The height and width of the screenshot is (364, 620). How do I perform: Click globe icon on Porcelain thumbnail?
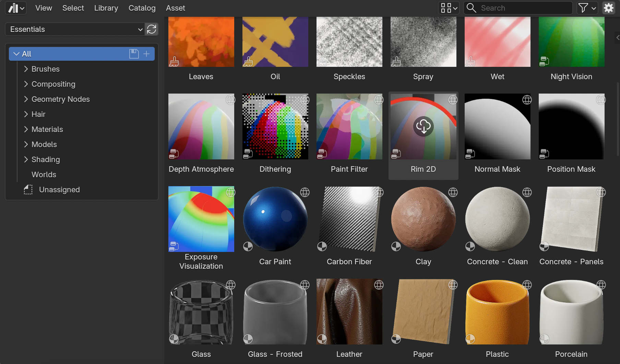(601, 285)
